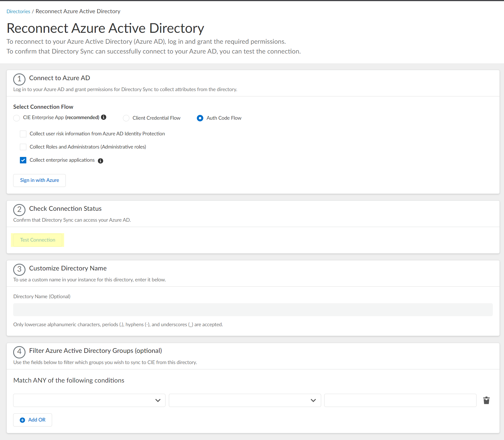Click the plus icon on Add OR

(x=22, y=420)
